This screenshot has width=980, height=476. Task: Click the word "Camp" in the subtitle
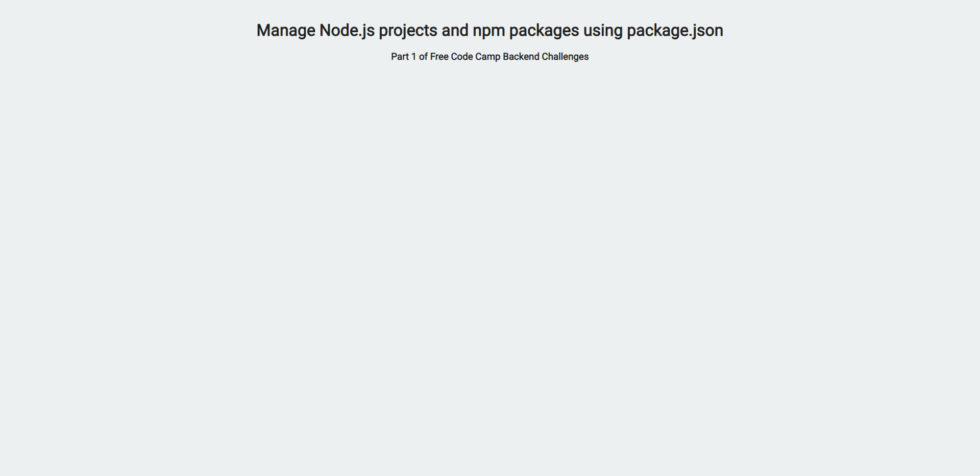pos(487,57)
